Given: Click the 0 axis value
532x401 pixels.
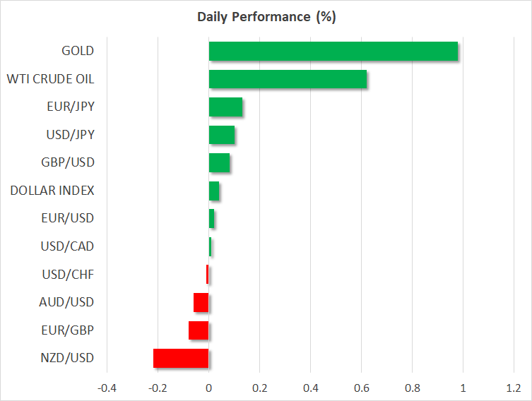Looking at the screenshot, I should (208, 388).
